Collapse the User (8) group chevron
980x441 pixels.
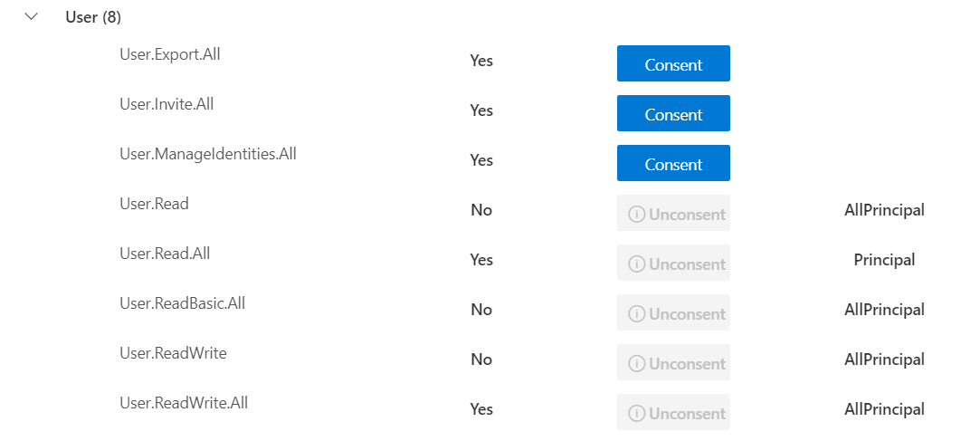pyautogui.click(x=32, y=17)
